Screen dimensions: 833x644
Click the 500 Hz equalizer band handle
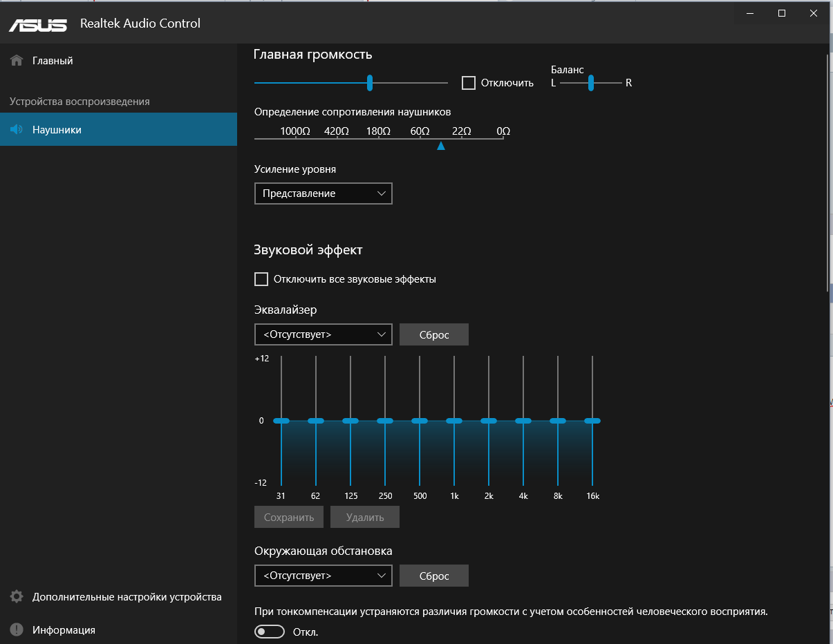click(x=420, y=421)
